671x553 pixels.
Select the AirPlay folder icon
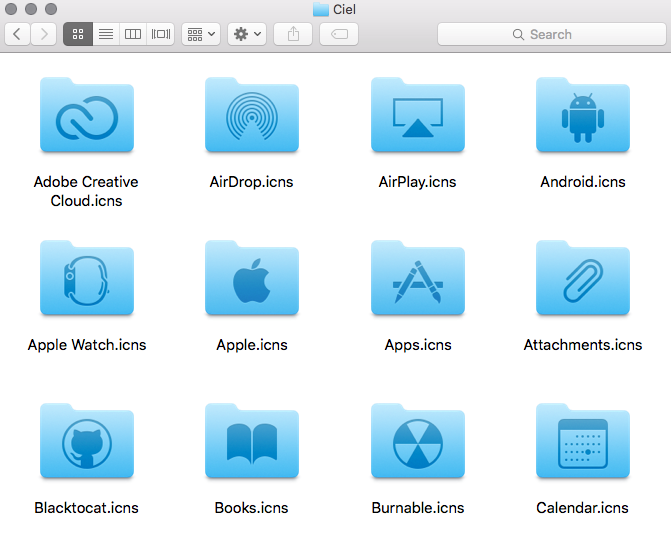click(x=418, y=115)
